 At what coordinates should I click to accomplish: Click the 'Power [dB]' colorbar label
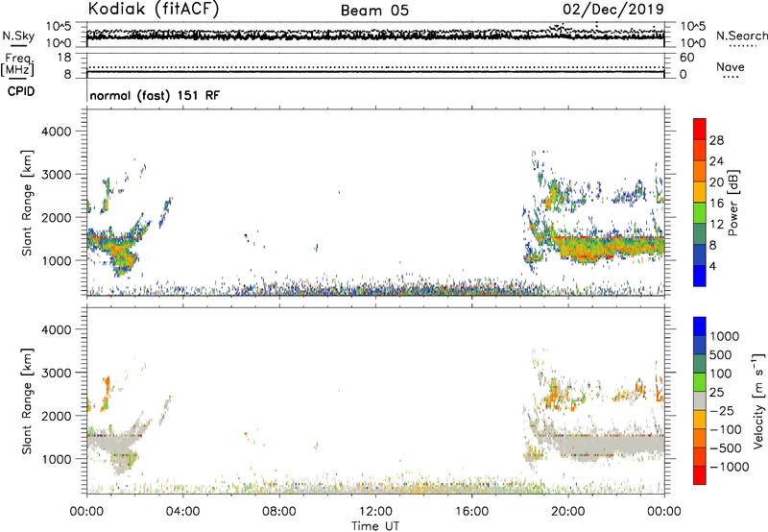(732, 203)
